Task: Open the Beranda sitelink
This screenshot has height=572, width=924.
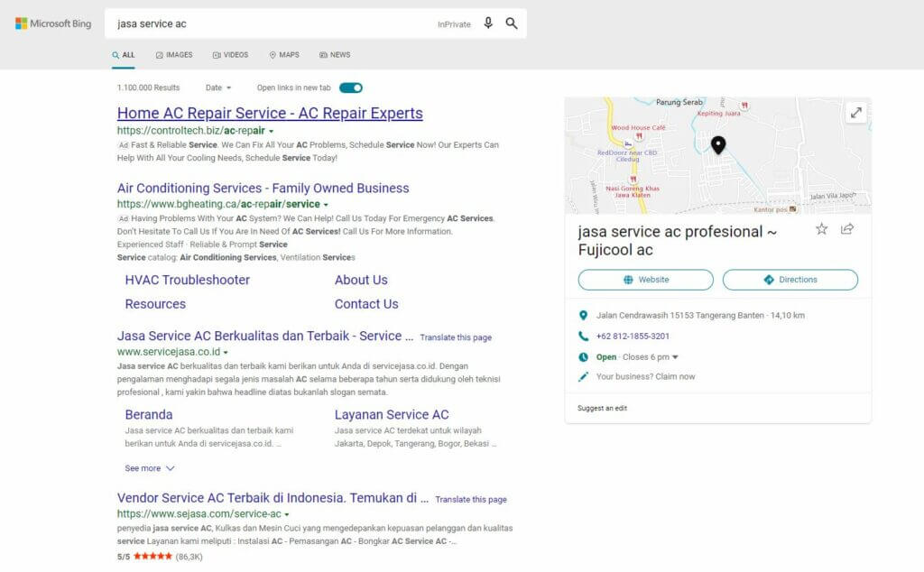Action: pos(149,415)
